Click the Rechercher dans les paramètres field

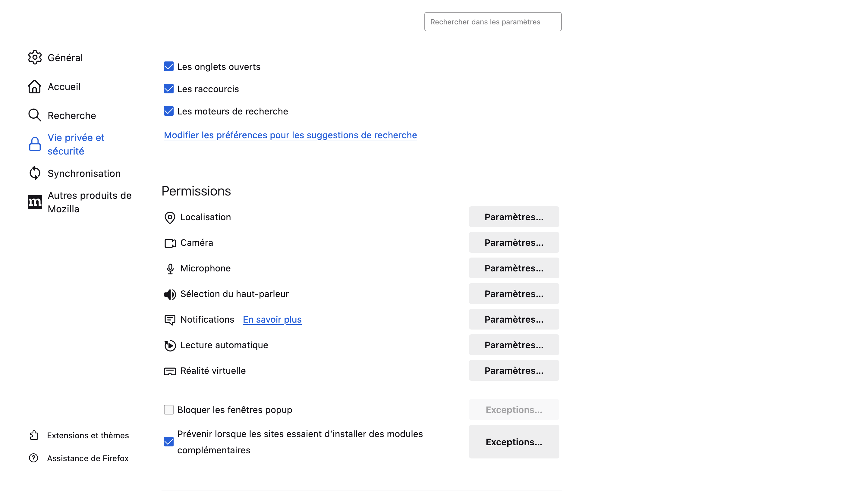[x=492, y=22]
